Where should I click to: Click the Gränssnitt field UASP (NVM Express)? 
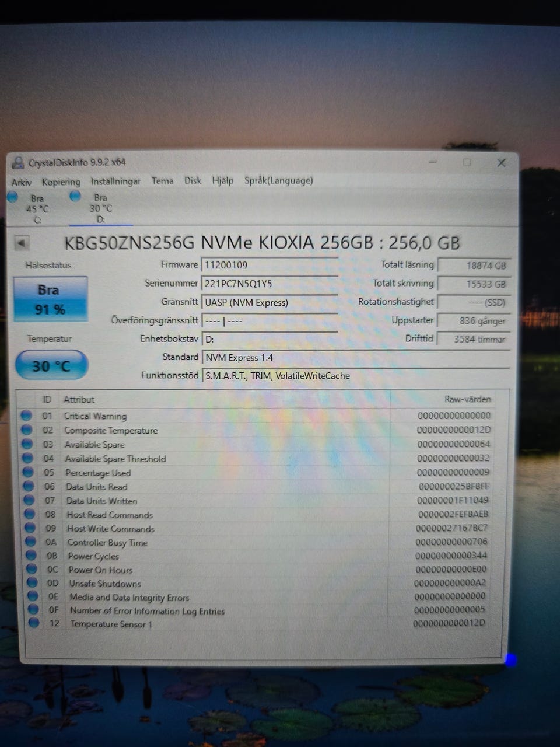(x=269, y=302)
